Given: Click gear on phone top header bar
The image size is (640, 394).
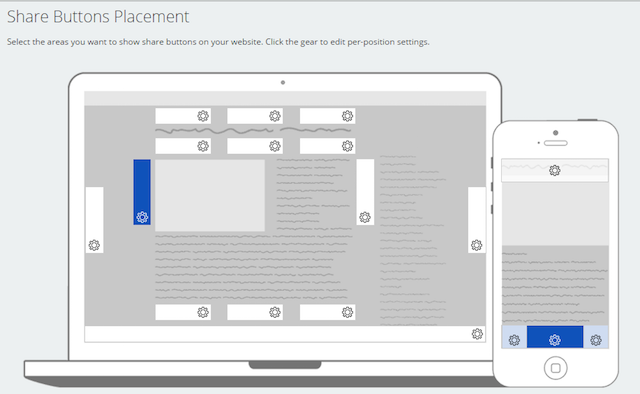Looking at the screenshot, I should click(554, 170).
